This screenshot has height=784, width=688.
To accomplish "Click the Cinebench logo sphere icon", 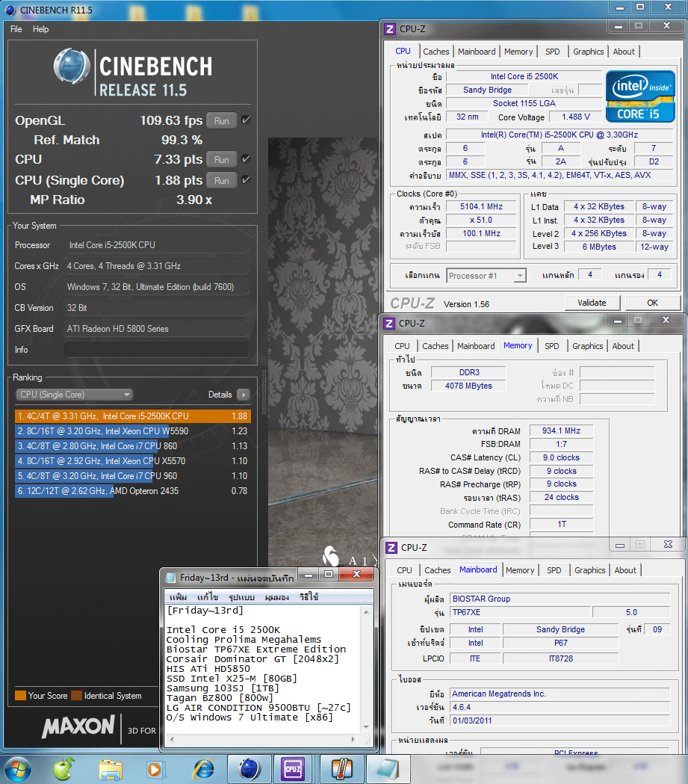I will pos(72,67).
